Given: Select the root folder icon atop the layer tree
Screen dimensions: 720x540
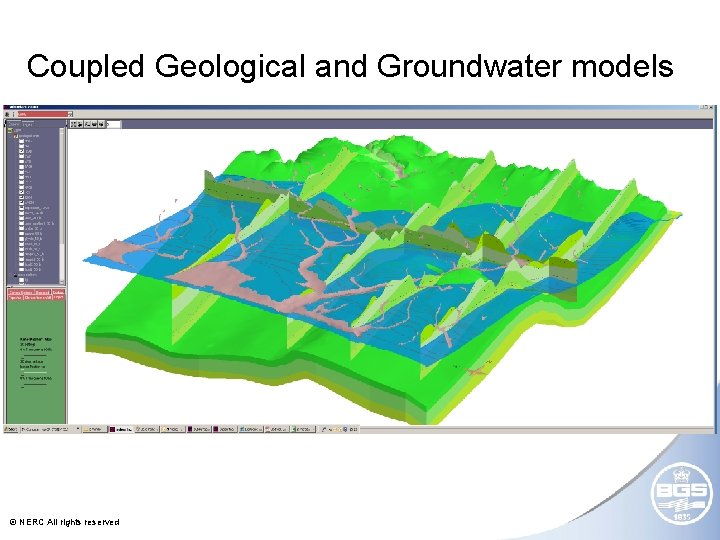Looking at the screenshot, I should click(x=10, y=130).
